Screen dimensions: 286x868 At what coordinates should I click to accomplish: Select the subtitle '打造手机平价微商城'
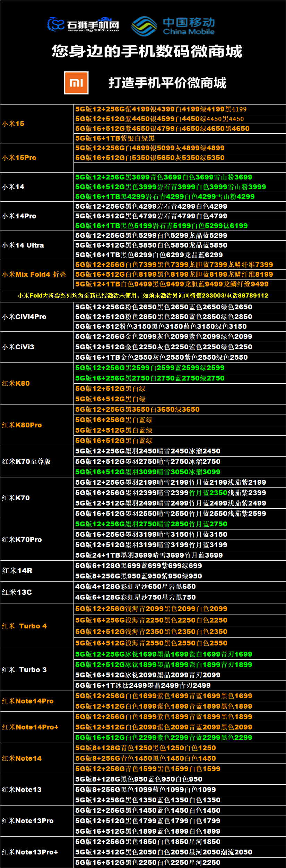[167, 83]
